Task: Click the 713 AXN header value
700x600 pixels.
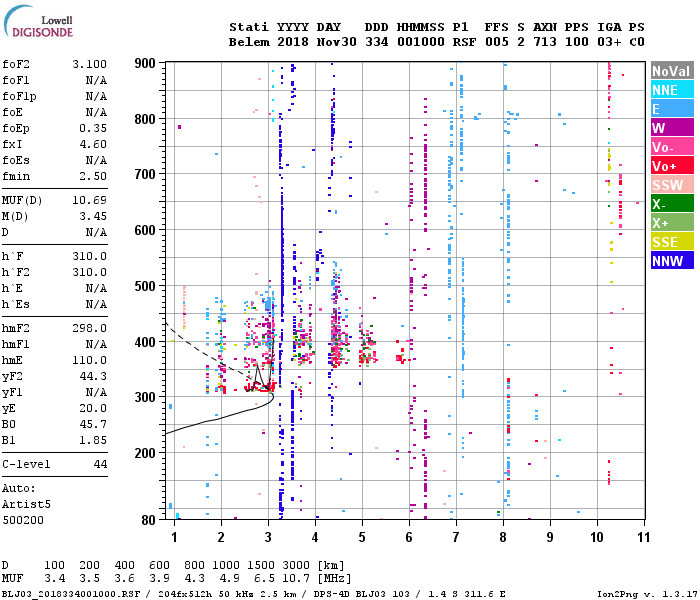Action: (545, 42)
